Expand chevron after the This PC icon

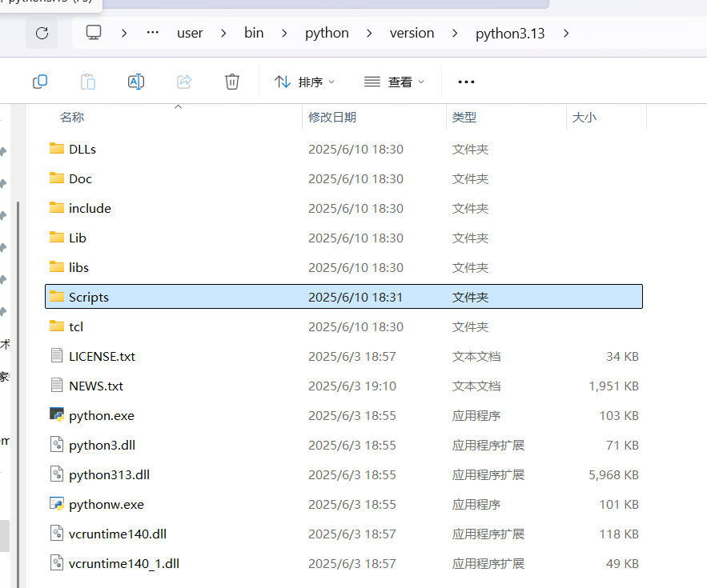(x=124, y=33)
